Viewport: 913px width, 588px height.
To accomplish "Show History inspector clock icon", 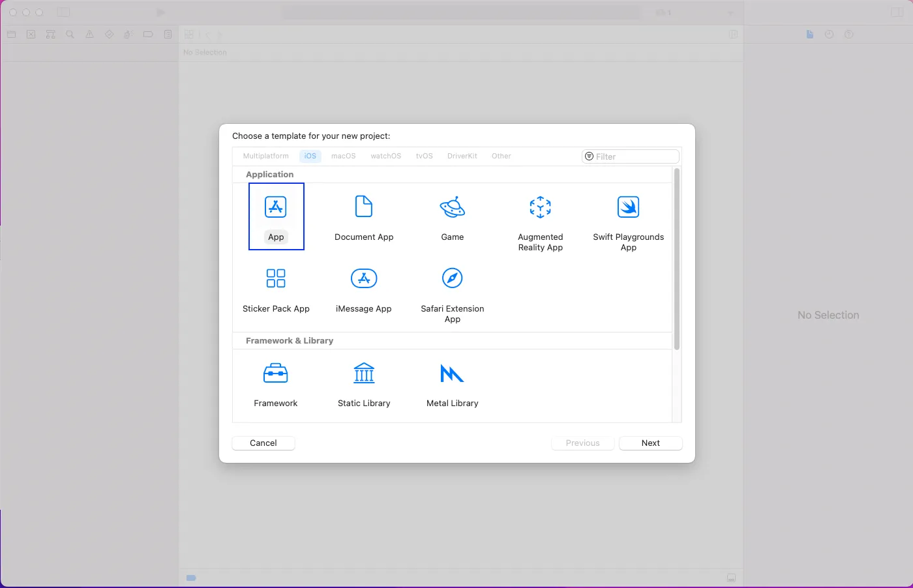I will pos(830,35).
